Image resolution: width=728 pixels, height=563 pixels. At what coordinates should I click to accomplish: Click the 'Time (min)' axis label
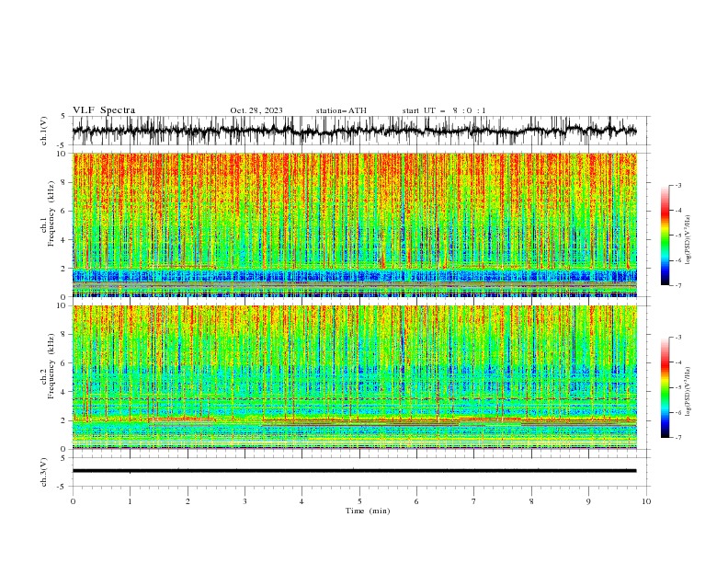click(x=368, y=511)
